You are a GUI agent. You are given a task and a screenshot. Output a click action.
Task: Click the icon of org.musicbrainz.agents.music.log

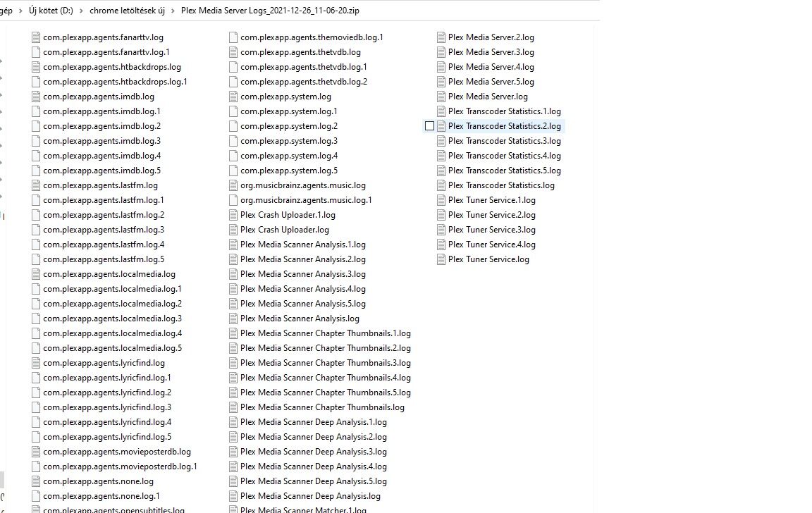click(x=233, y=185)
